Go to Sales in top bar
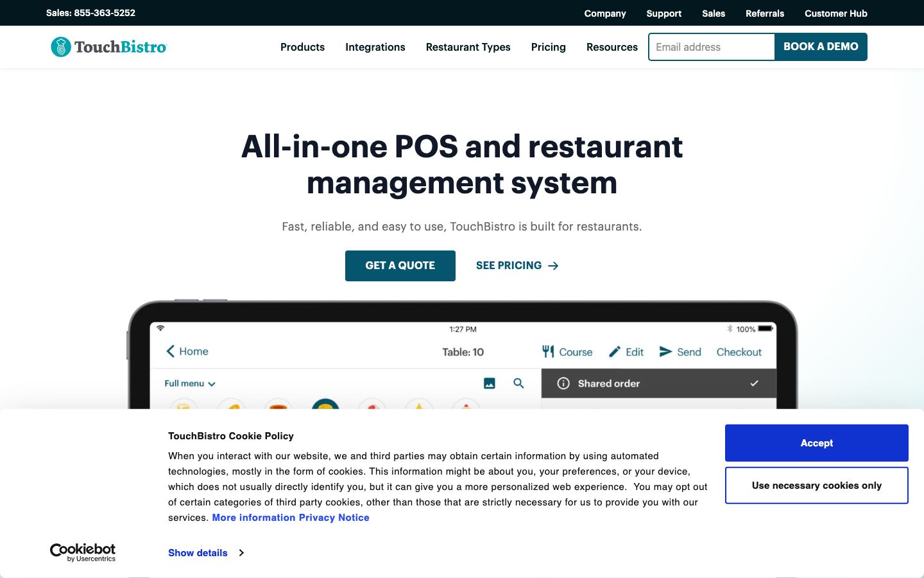 (x=714, y=13)
